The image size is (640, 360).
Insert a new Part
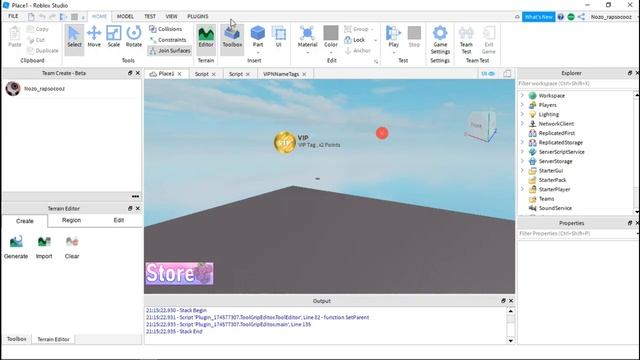tap(258, 36)
